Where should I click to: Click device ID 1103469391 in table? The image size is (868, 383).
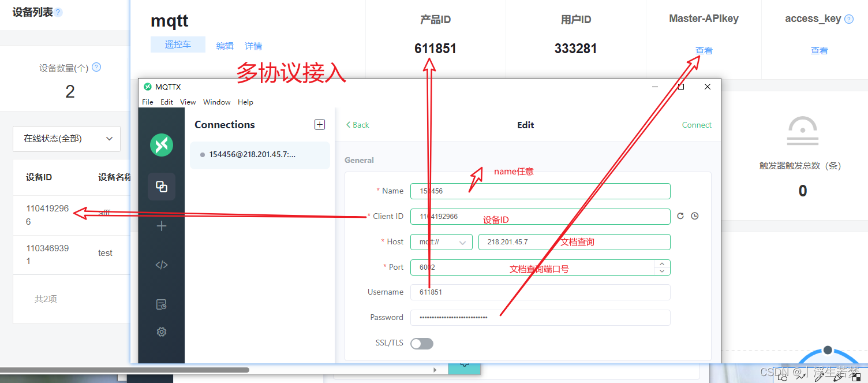(47, 255)
